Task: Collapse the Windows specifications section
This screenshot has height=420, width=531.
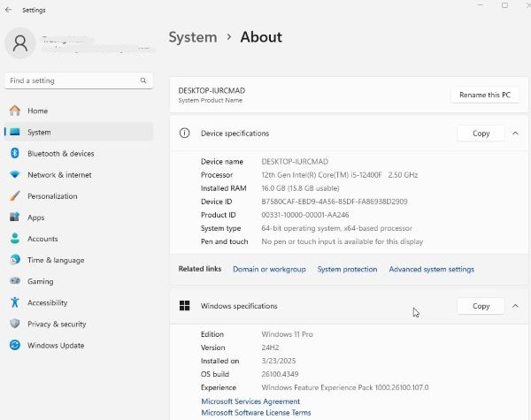Action: 515,306
